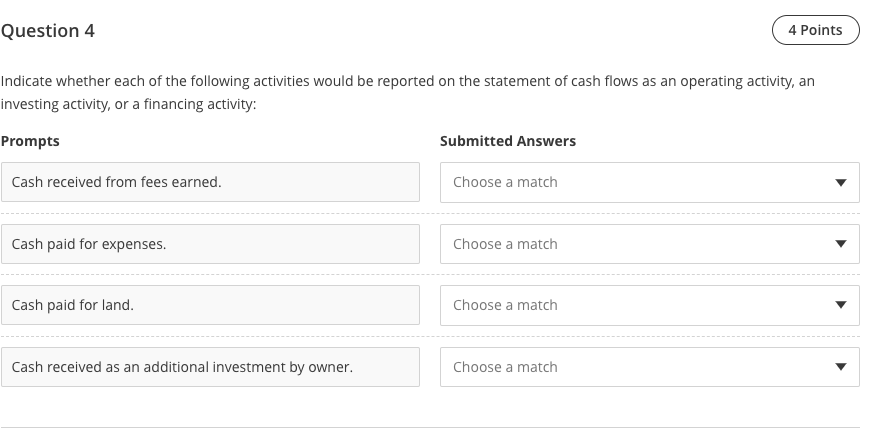The width and height of the screenshot is (887, 429).
Task: Click the arrow for expenses paid dropdown
Action: (840, 244)
